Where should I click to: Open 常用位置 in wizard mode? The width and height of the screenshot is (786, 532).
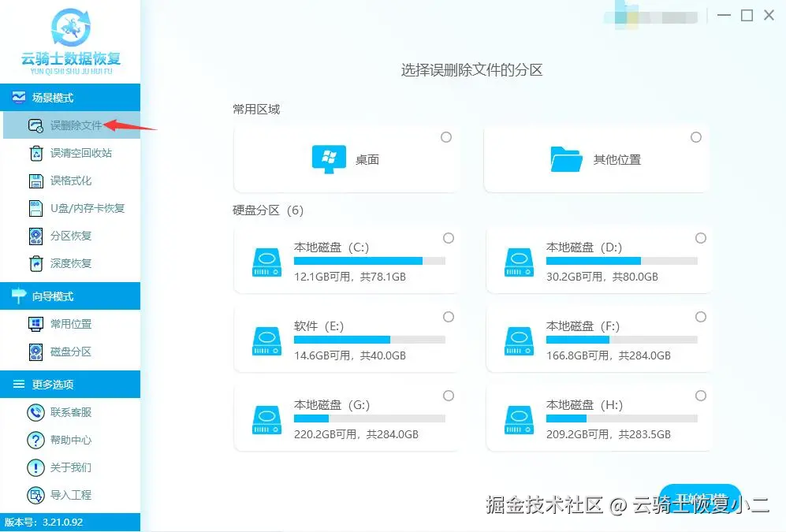[72, 324]
